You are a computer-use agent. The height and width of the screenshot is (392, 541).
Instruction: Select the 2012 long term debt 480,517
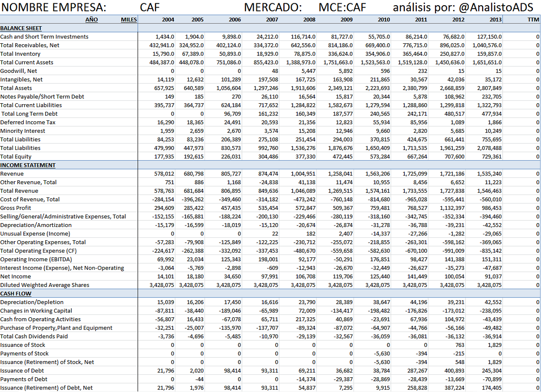(x=454, y=114)
